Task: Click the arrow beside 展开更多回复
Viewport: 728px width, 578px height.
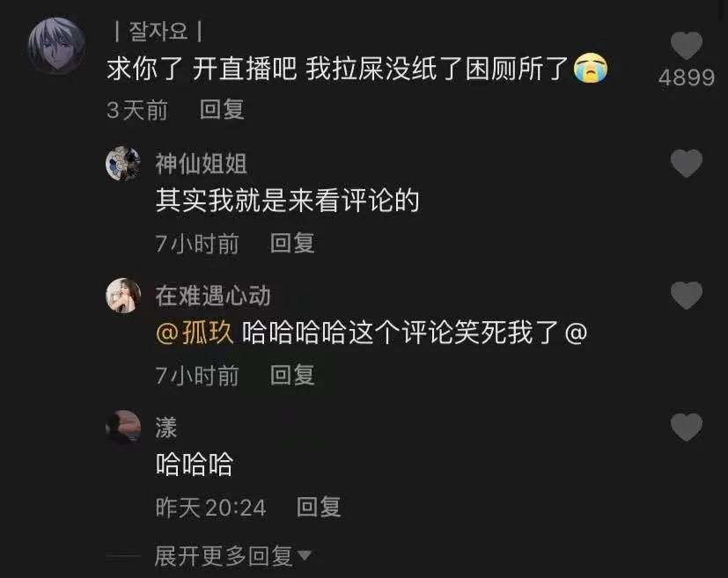Action: (304, 555)
